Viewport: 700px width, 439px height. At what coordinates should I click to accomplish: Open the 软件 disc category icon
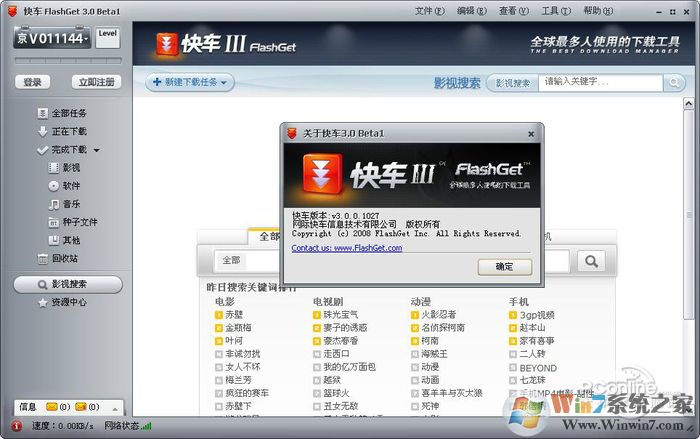click(54, 186)
